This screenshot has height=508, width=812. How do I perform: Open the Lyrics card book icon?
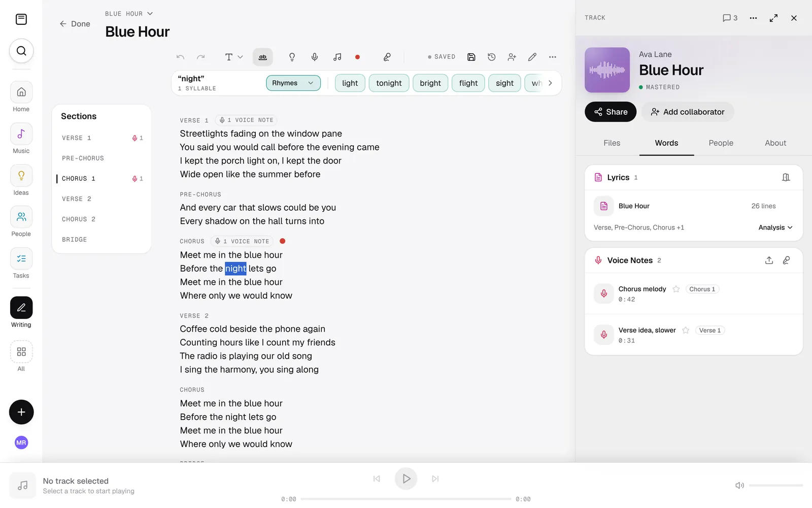[786, 177]
